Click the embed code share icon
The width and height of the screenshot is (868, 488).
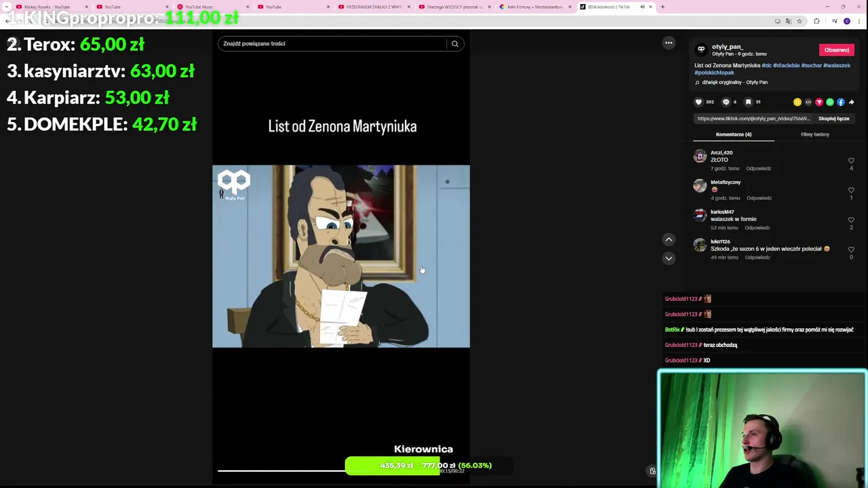808,102
